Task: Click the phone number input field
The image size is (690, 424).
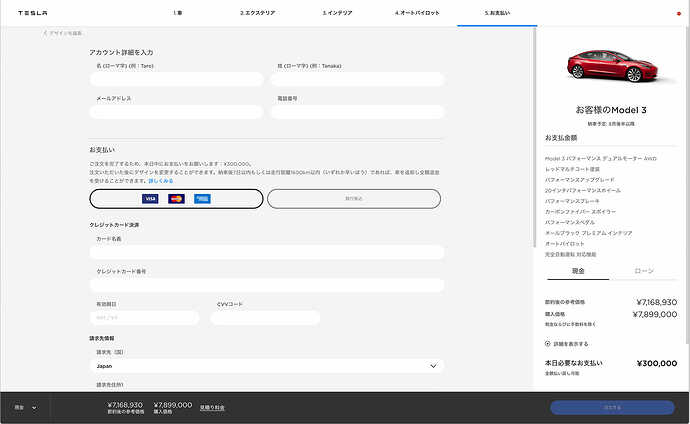Action: coord(357,112)
